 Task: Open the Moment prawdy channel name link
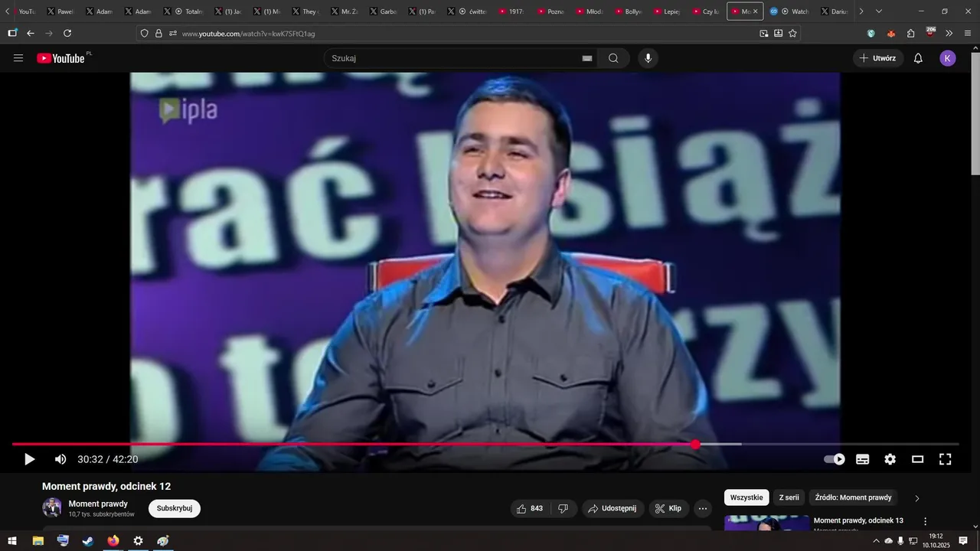click(98, 504)
